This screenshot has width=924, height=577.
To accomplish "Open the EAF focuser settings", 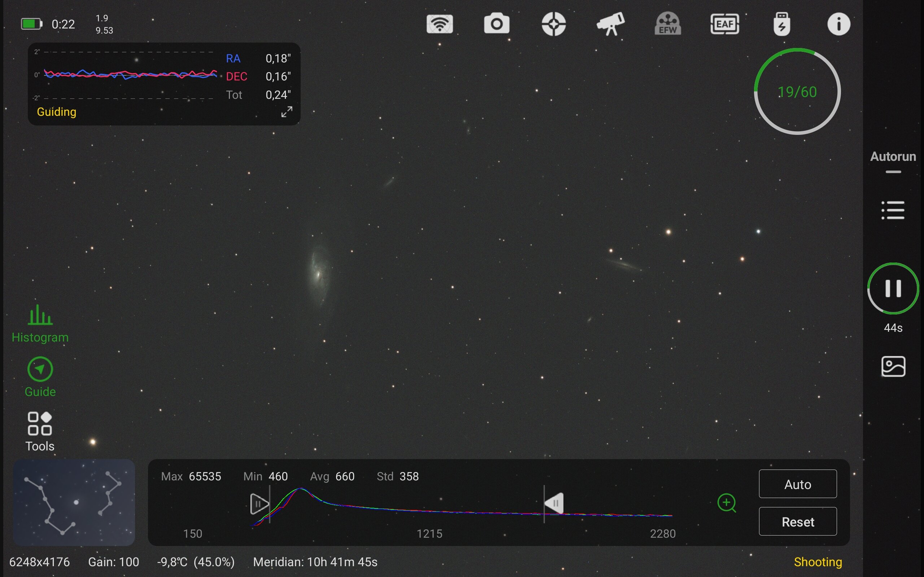I will 724,25.
